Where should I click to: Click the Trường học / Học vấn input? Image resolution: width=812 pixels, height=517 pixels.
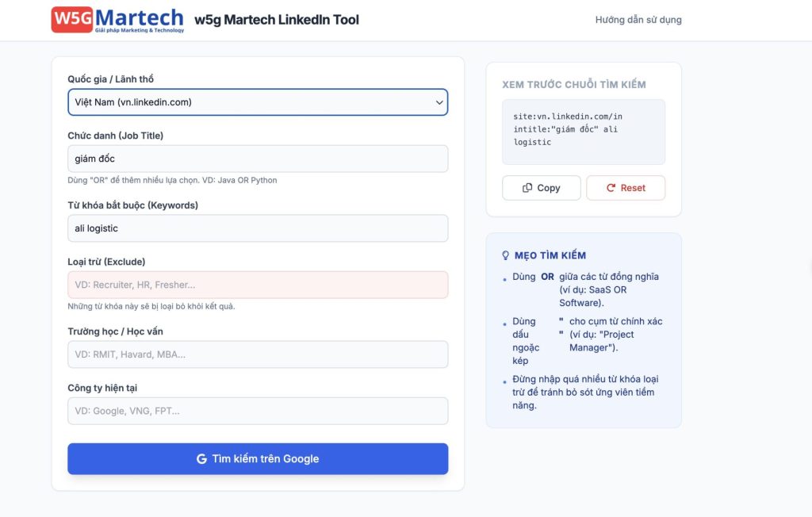(x=258, y=354)
